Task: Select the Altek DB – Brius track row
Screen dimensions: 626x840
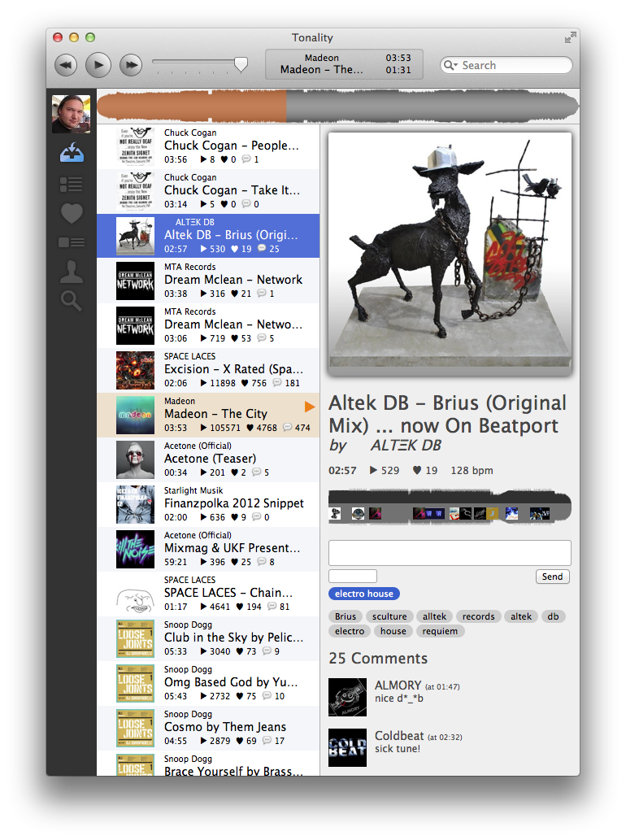Action: [x=208, y=236]
